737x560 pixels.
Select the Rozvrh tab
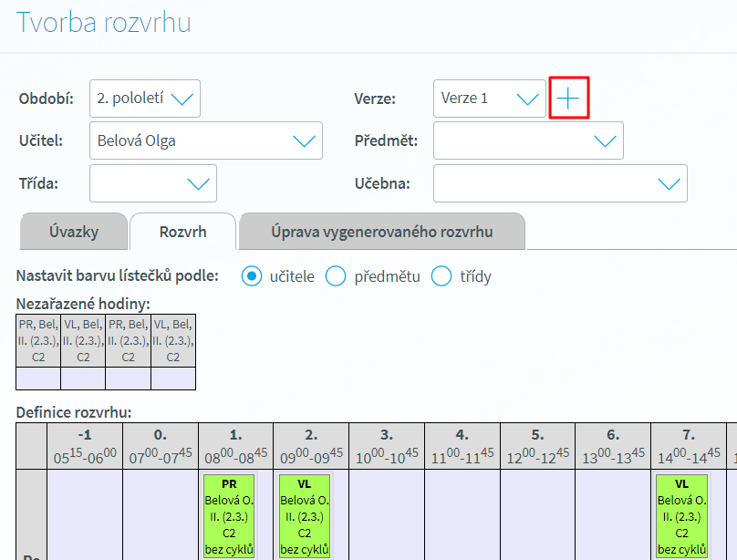pyautogui.click(x=182, y=232)
